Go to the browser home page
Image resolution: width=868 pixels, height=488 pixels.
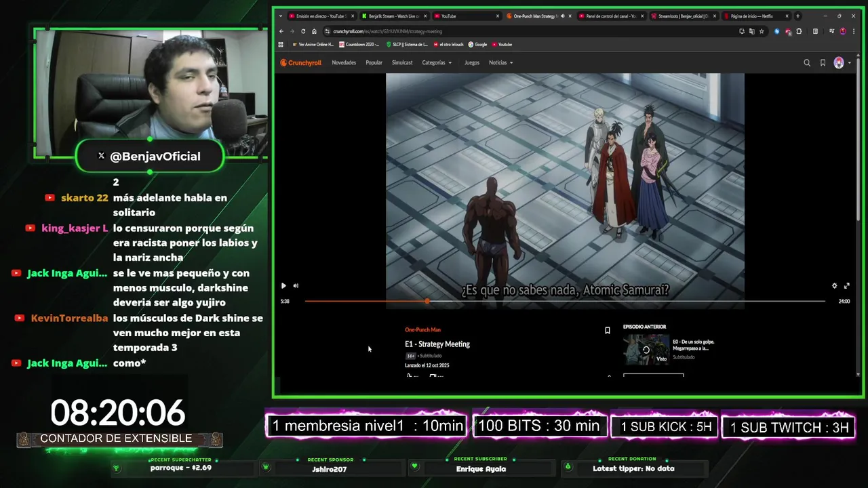314,31
